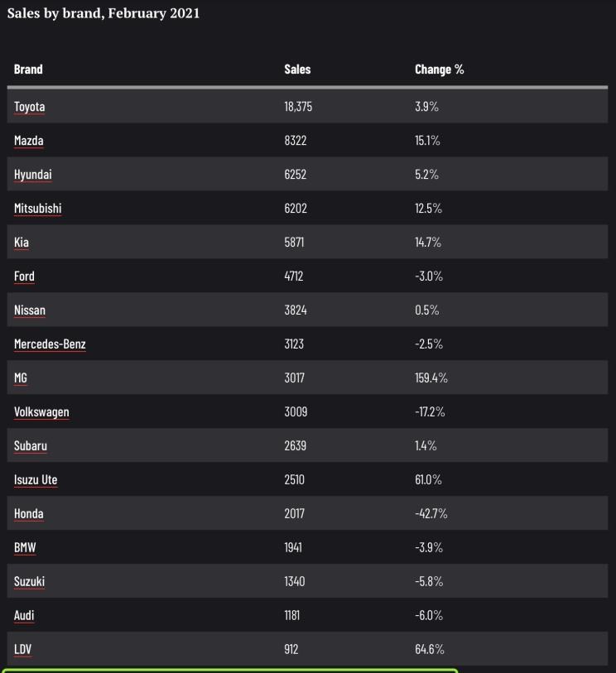Follow the Kia brand link
Screen dimensions: 616x673
(22, 242)
